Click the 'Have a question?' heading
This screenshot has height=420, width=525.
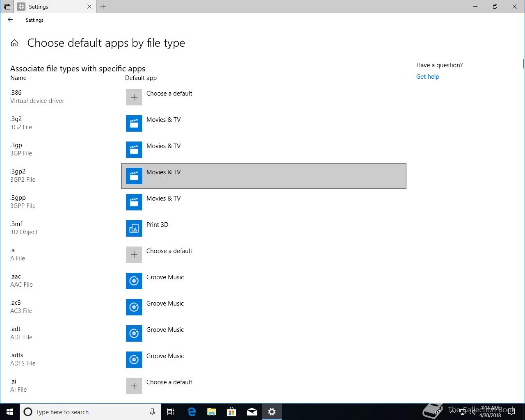[440, 65]
